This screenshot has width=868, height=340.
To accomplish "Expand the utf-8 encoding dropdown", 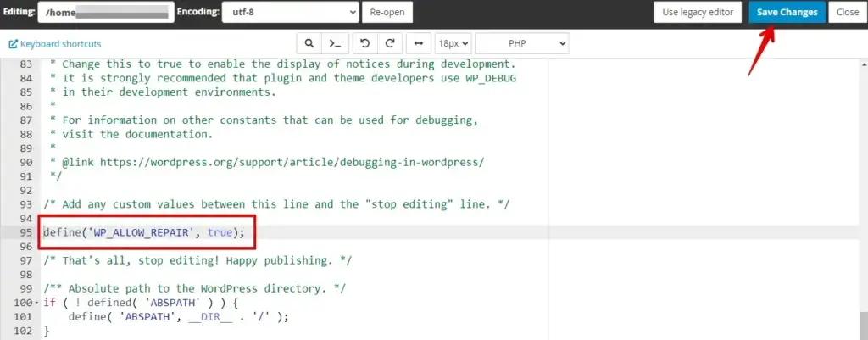I will pos(289,13).
